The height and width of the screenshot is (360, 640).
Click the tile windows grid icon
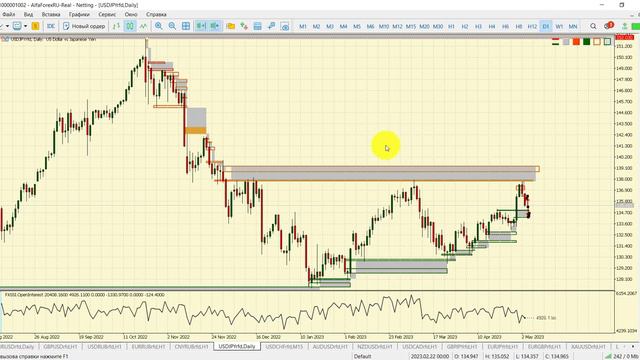186,26
